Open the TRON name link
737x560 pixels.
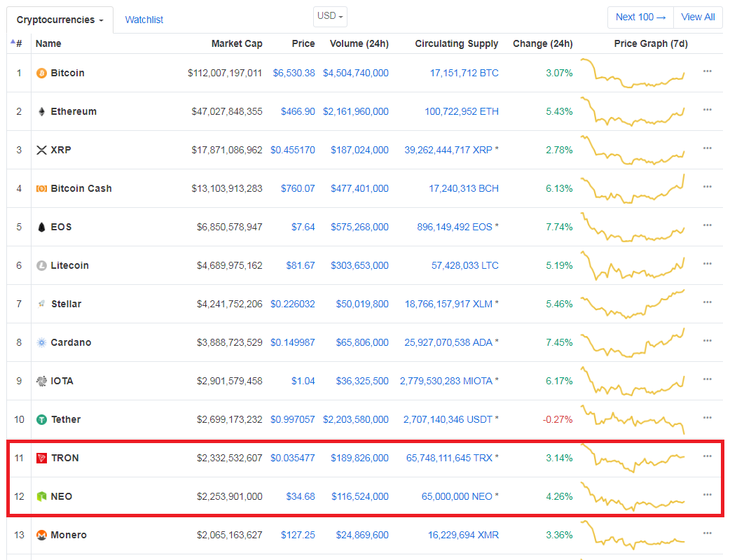pos(65,458)
